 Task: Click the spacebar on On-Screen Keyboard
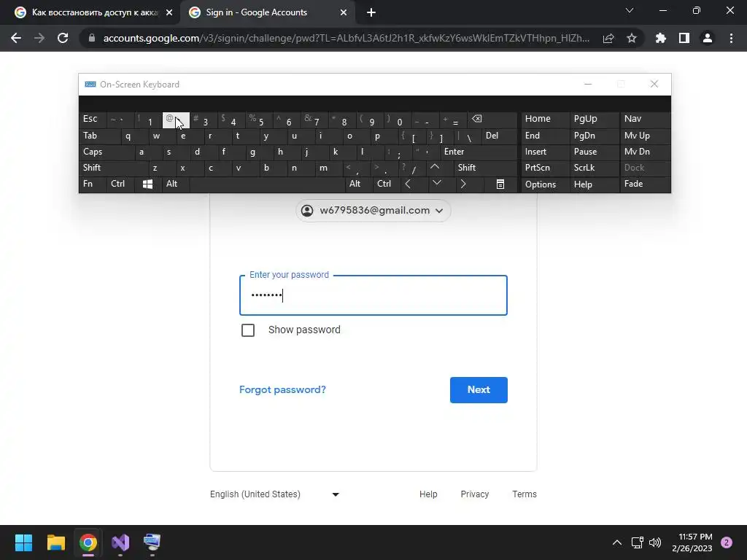(267, 184)
